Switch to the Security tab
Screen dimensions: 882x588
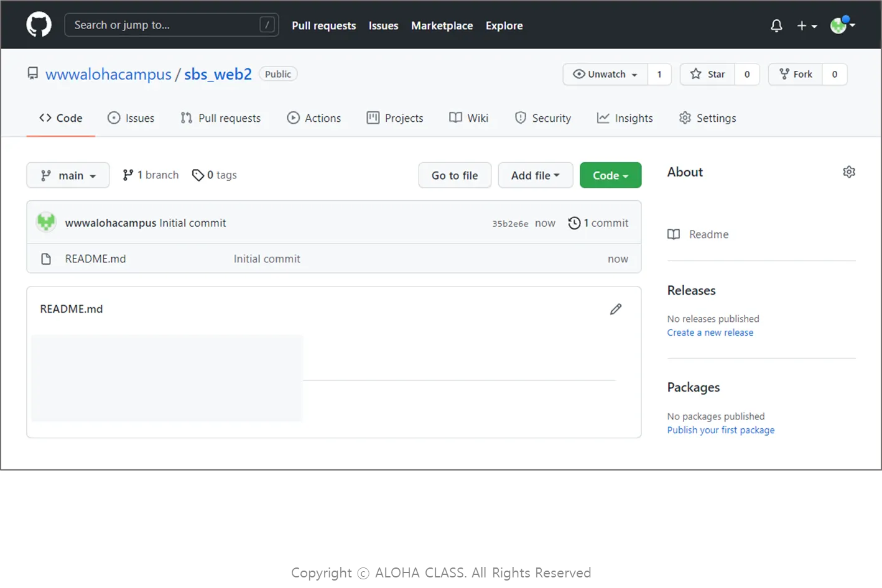(543, 118)
